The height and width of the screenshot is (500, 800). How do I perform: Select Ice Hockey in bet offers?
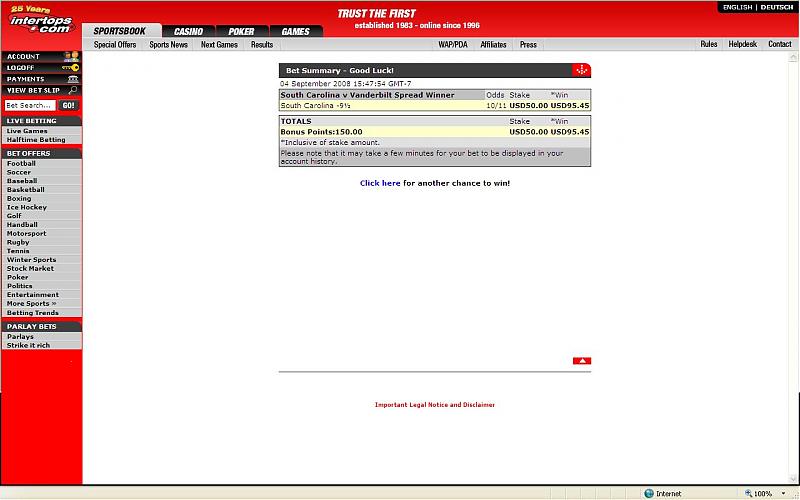pyautogui.click(x=27, y=207)
